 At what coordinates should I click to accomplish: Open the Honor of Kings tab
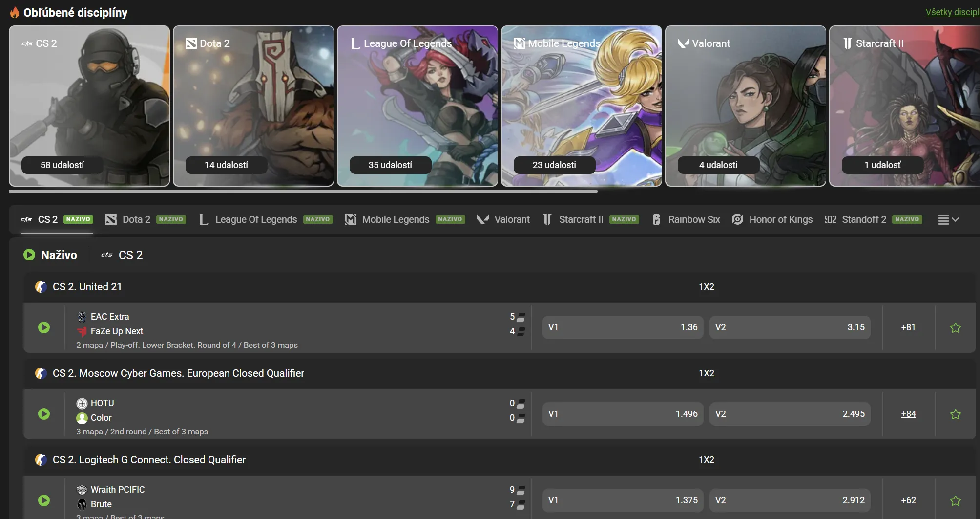pyautogui.click(x=772, y=220)
